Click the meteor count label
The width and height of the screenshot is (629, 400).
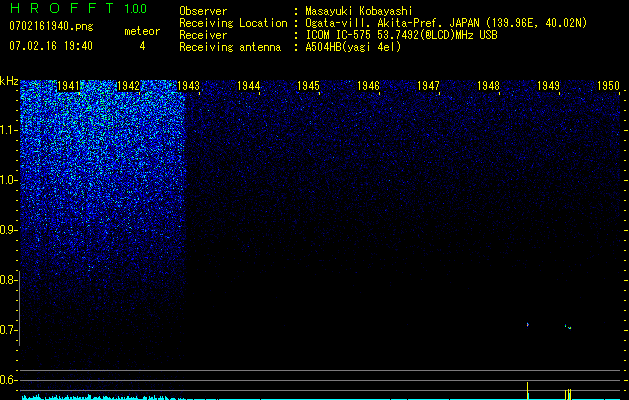142,31
